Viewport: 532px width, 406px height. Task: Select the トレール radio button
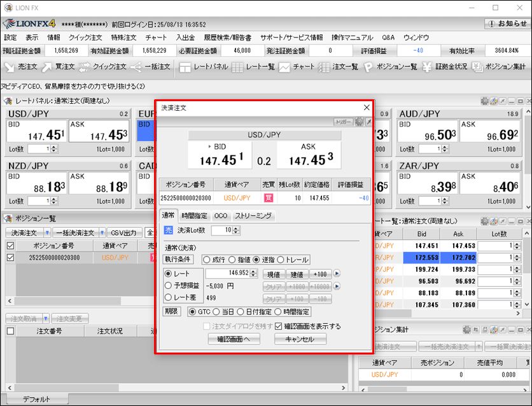281,260
